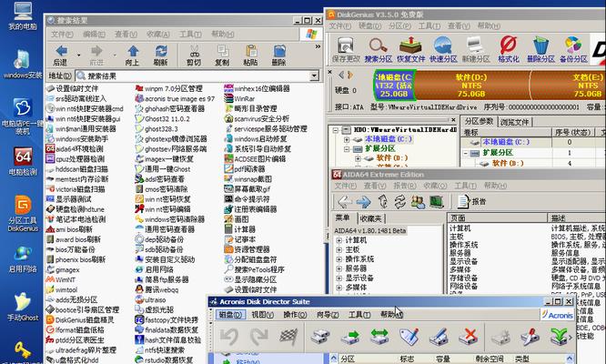This screenshot has width=606, height=364.
Task: Switch to 分区参数 tab in DiskGenius
Action: click(x=479, y=121)
